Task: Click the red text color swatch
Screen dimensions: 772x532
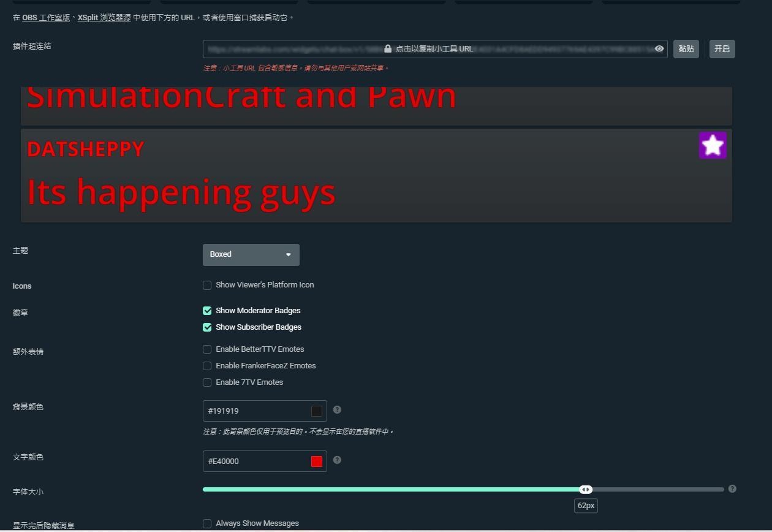Action: point(316,461)
